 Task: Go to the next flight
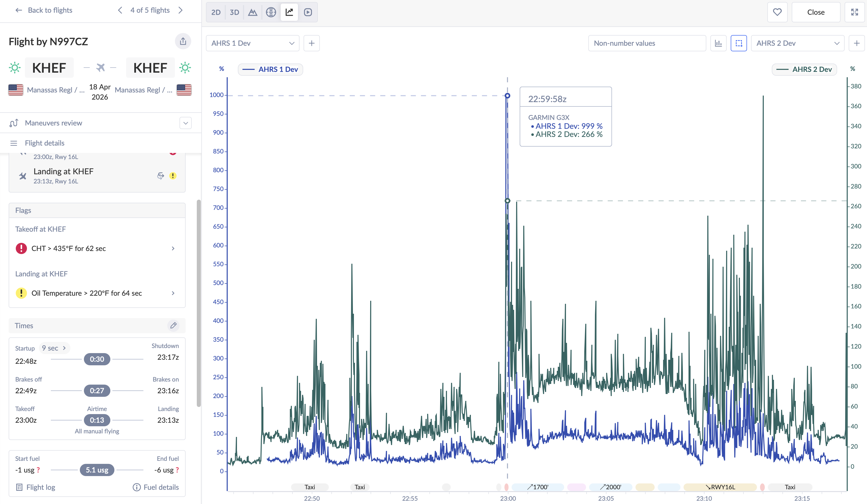(181, 10)
